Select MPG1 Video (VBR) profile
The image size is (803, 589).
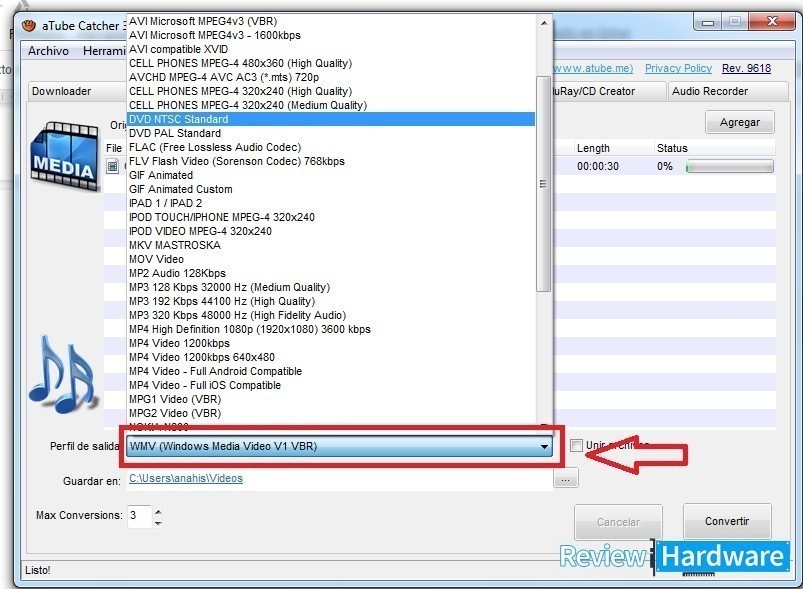[x=331, y=399]
